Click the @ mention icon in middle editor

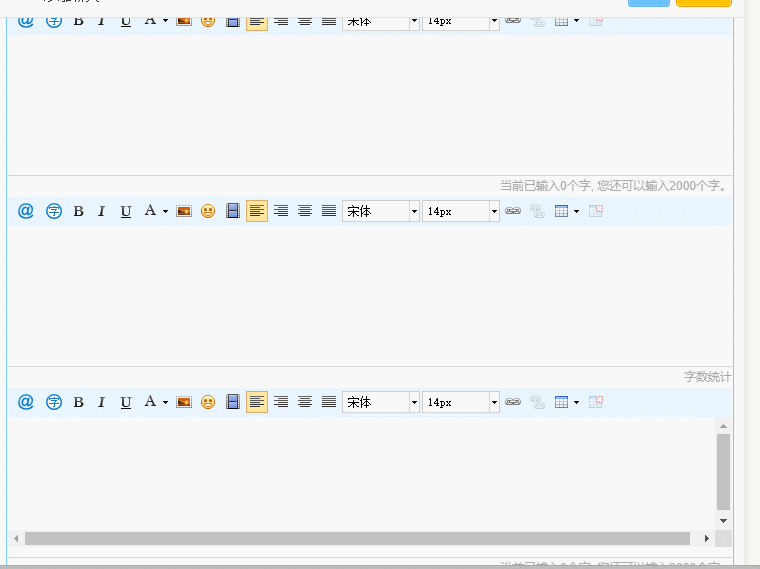pyautogui.click(x=26, y=211)
